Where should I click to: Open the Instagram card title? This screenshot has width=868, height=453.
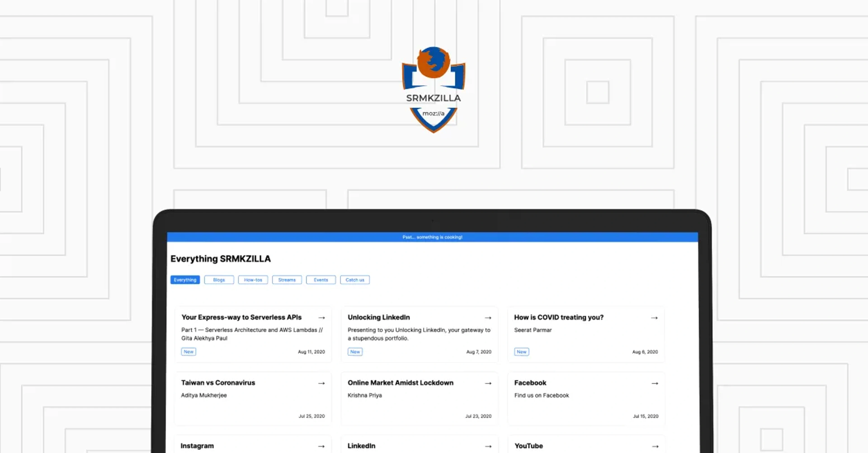(x=197, y=446)
